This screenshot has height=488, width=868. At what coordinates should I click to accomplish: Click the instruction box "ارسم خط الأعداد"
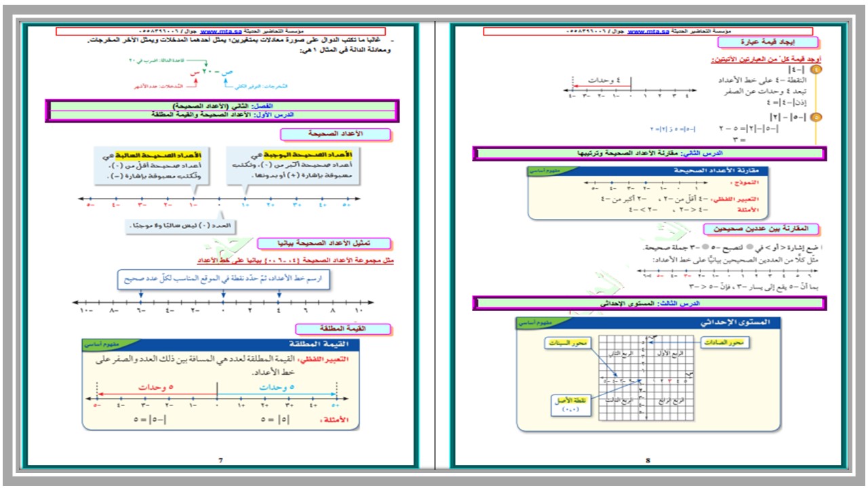[x=223, y=278]
